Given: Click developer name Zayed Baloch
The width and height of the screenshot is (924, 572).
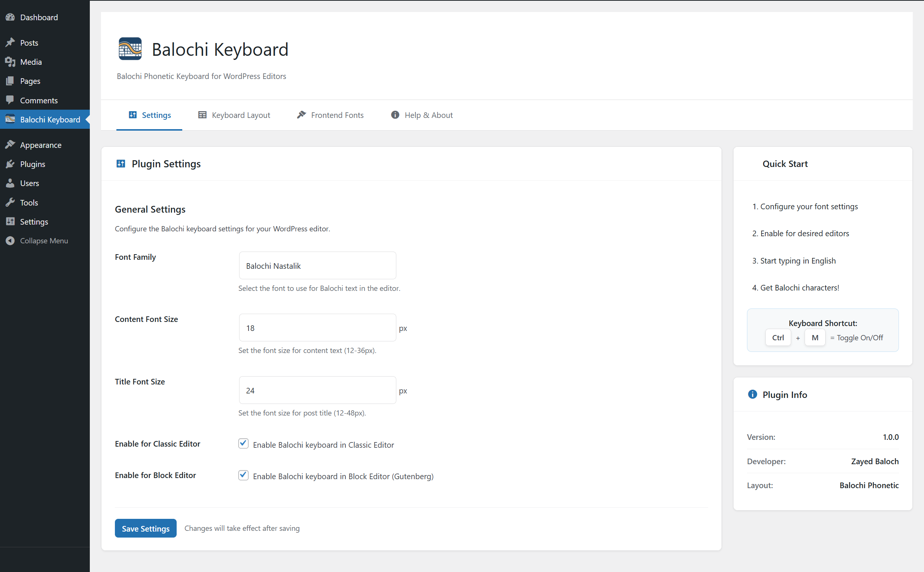Looking at the screenshot, I should click(x=875, y=461).
